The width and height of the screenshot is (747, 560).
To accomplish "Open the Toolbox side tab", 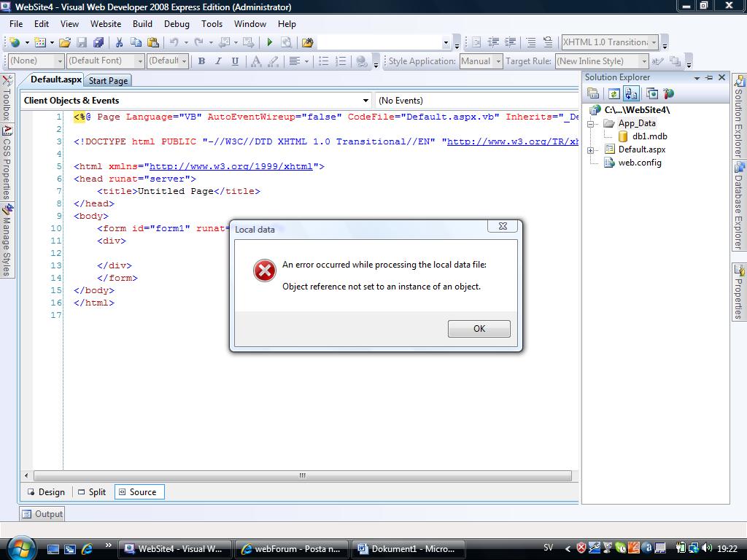I will (7, 98).
